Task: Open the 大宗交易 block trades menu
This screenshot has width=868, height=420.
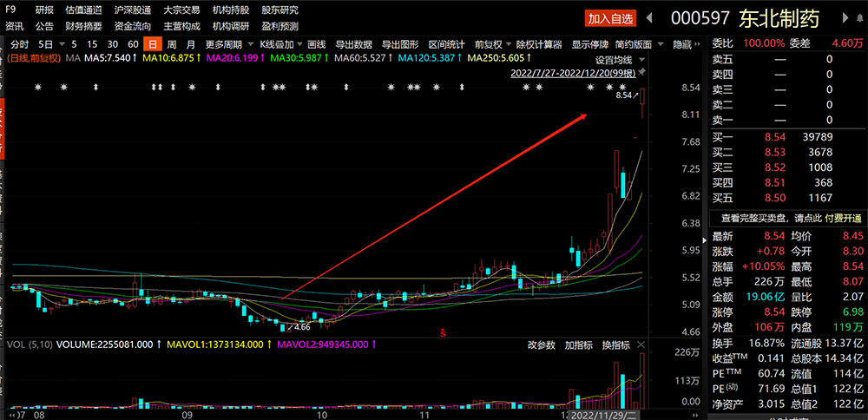Action: [x=182, y=10]
